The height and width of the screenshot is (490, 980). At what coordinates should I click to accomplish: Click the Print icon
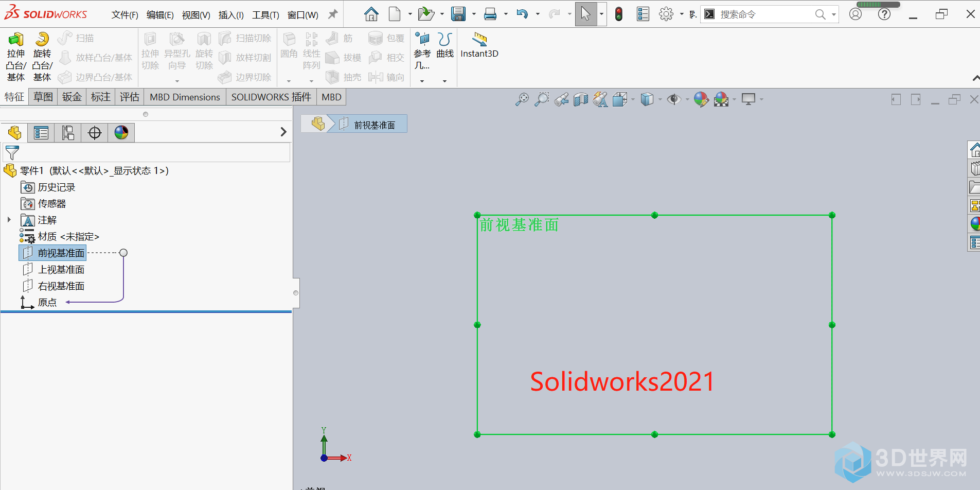point(490,14)
